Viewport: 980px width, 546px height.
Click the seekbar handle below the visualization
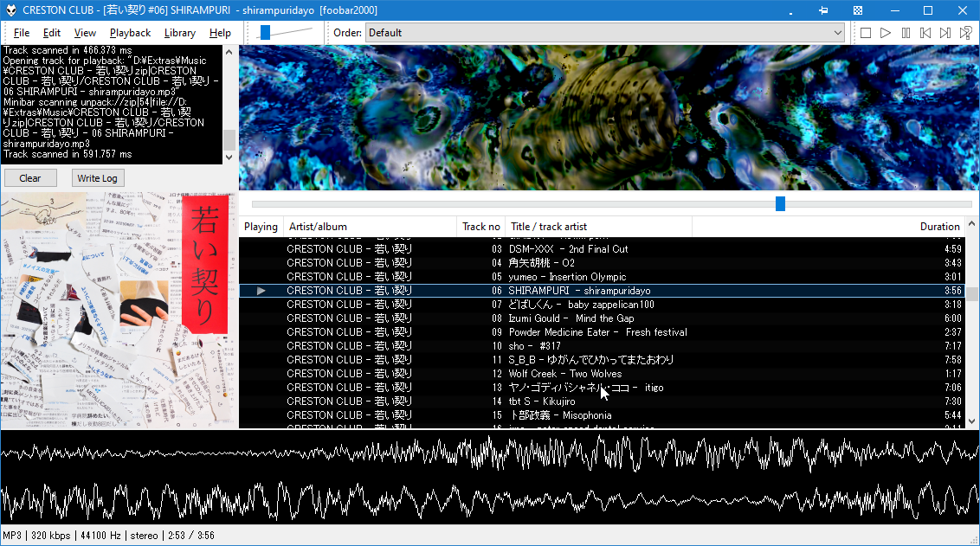click(x=780, y=203)
